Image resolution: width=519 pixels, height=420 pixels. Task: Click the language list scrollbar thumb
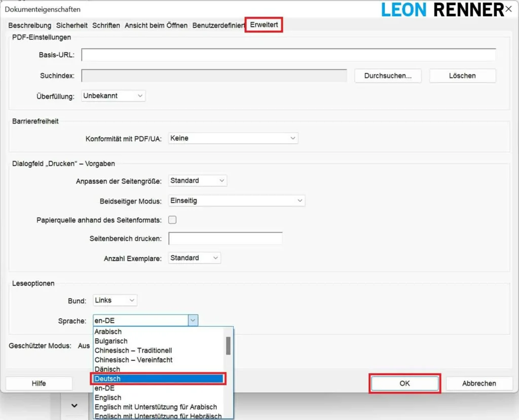tap(228, 346)
